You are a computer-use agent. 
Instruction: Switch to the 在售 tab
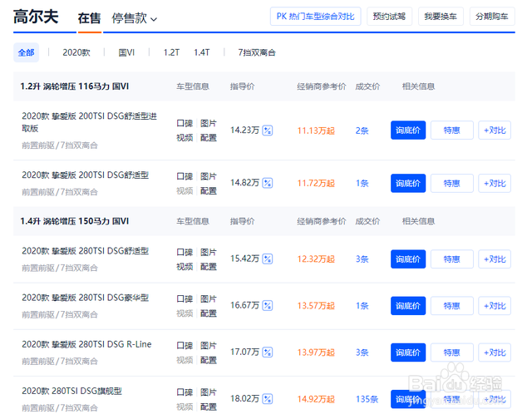coord(89,18)
